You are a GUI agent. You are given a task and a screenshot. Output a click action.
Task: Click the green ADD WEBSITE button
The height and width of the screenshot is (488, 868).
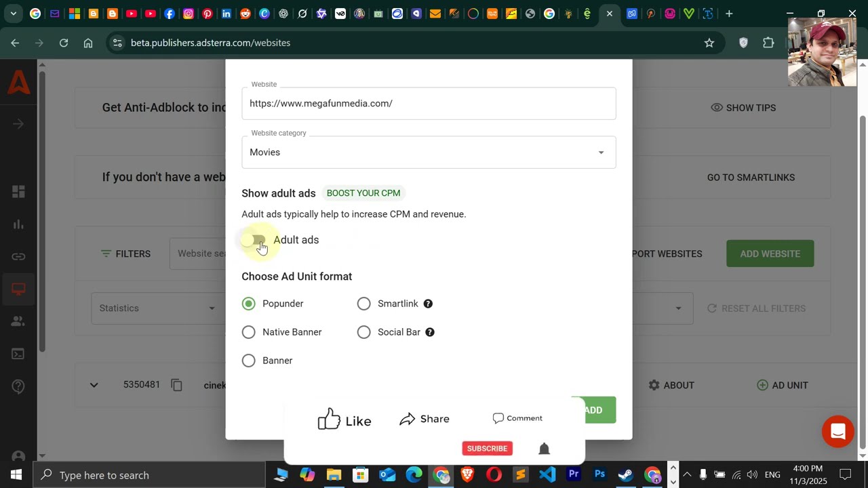770,253
